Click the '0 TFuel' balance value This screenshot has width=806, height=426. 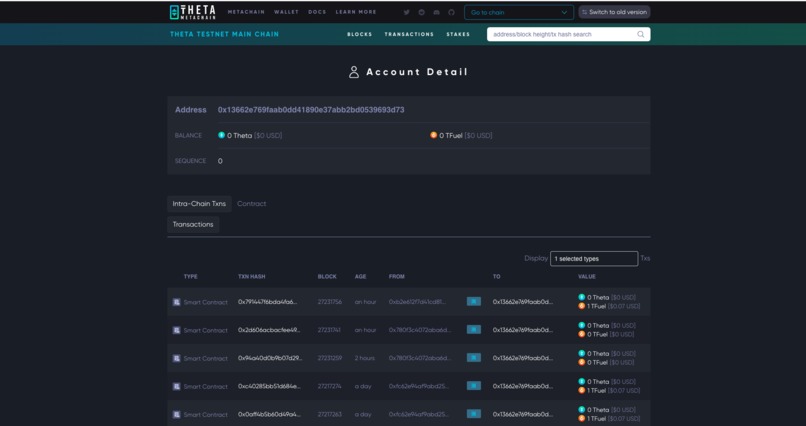click(451, 136)
